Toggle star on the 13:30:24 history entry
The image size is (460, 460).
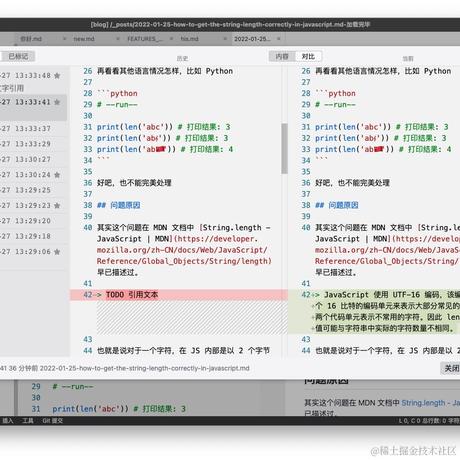click(x=57, y=175)
